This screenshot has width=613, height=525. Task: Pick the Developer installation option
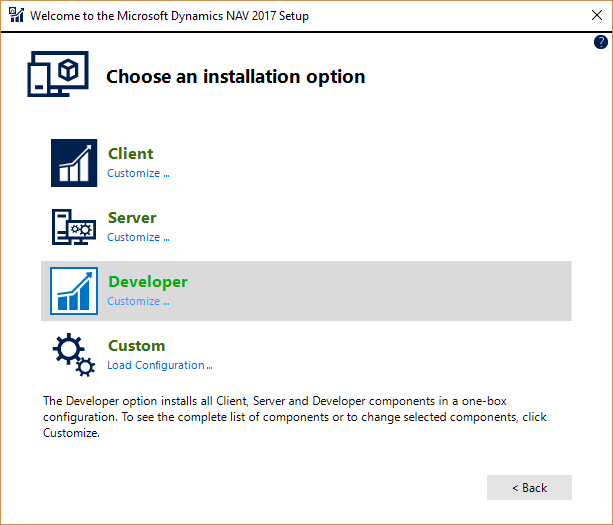pyautogui.click(x=147, y=282)
